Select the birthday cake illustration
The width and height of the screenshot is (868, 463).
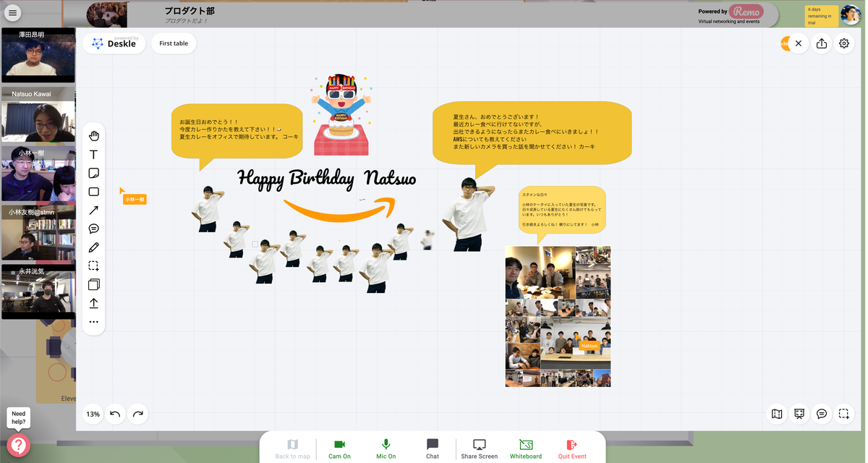(341, 114)
